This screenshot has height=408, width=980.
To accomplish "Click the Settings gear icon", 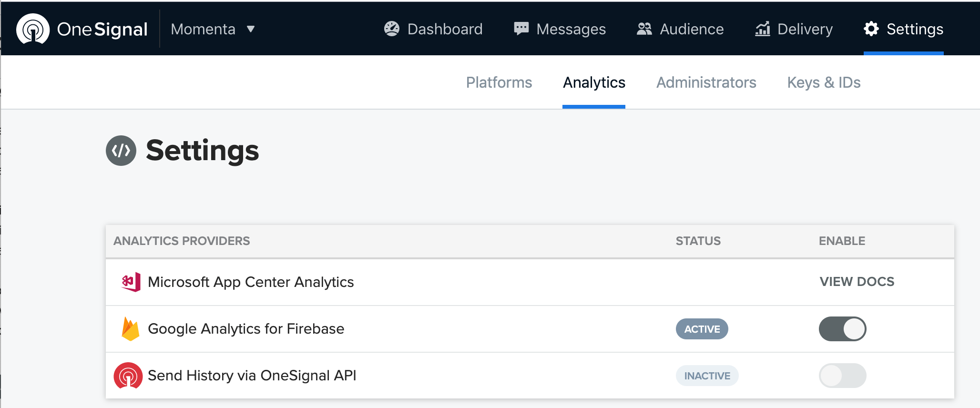I will [x=871, y=29].
